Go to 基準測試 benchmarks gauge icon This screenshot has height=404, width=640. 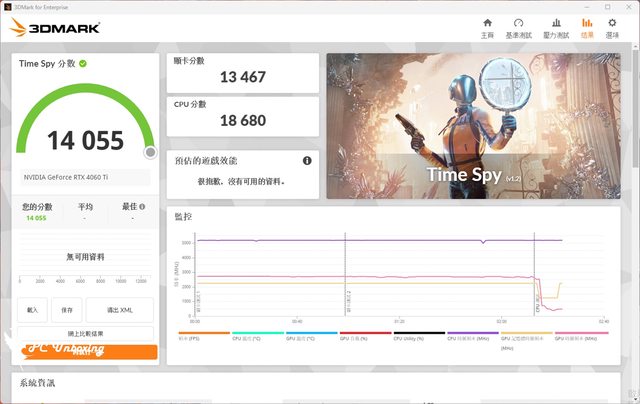518,27
